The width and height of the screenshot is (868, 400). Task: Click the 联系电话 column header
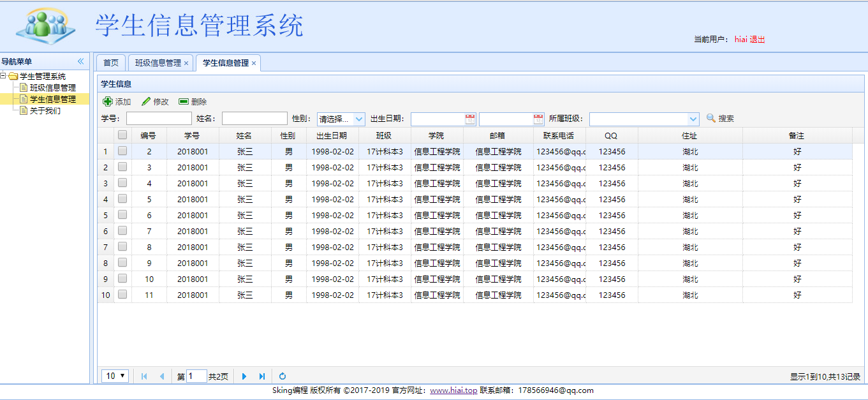pos(559,135)
